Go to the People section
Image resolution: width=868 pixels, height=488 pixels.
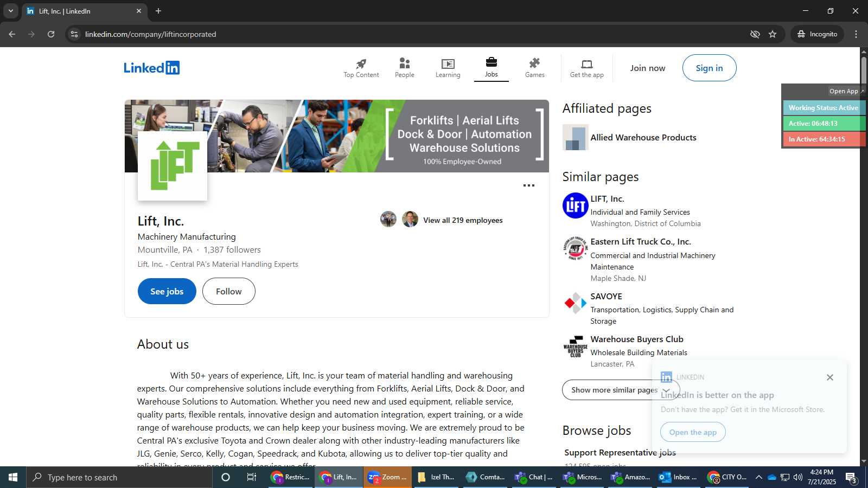[x=404, y=68]
